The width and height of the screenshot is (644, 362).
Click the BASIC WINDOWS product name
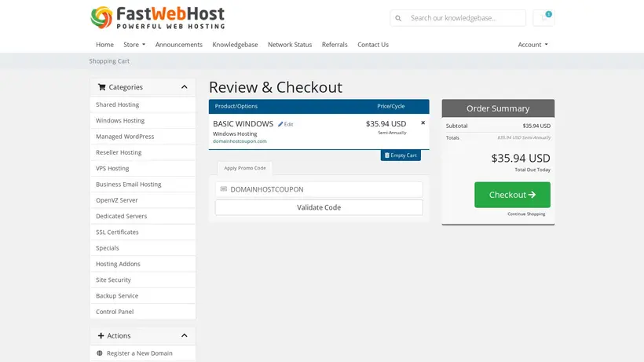243,123
